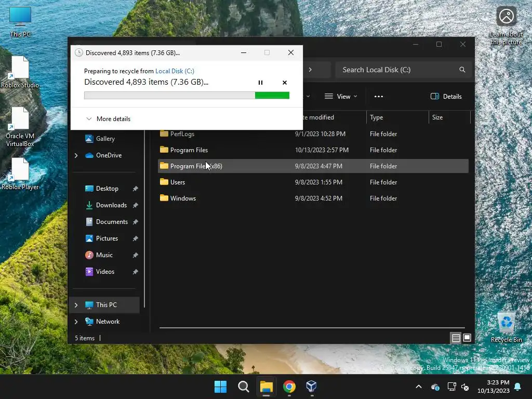Screen dimensions: 532x399
Task: Click the search magnifier icon in Explorer
Action: [x=462, y=70]
